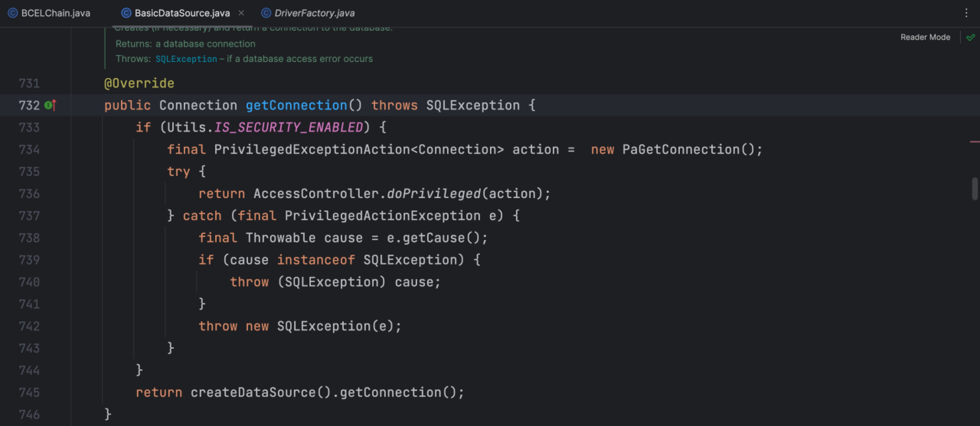The image size is (980, 426).
Task: Click line number 745 in gutter
Action: pos(29,392)
